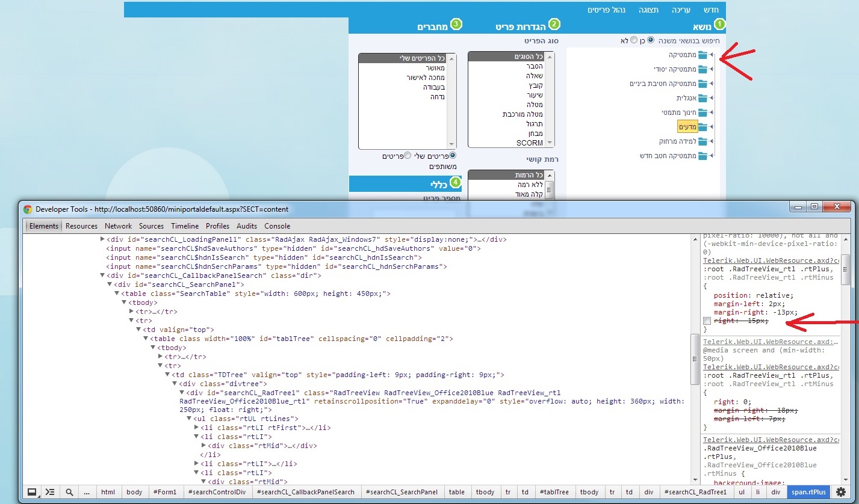Open the תצוגה menu
Image resolution: width=859 pixels, height=504 pixels.
click(x=648, y=10)
